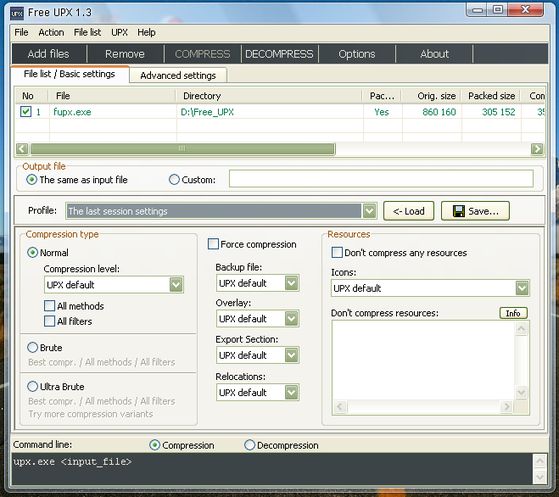Click up arrow in command line scrollbar

click(x=540, y=461)
